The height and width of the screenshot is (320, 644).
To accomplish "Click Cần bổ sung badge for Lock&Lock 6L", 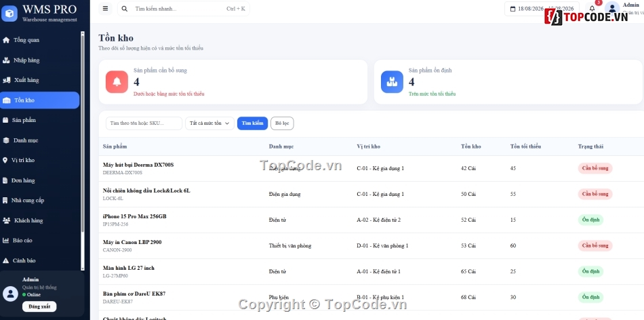I will [595, 194].
